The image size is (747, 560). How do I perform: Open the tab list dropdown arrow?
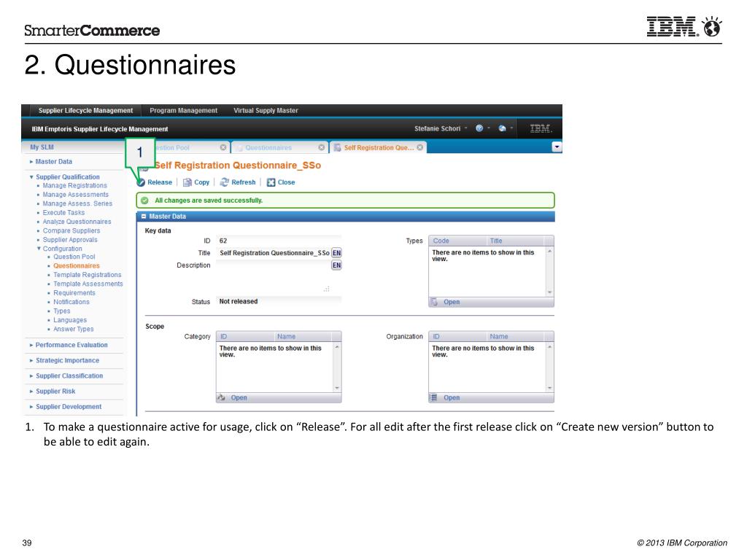(557, 147)
